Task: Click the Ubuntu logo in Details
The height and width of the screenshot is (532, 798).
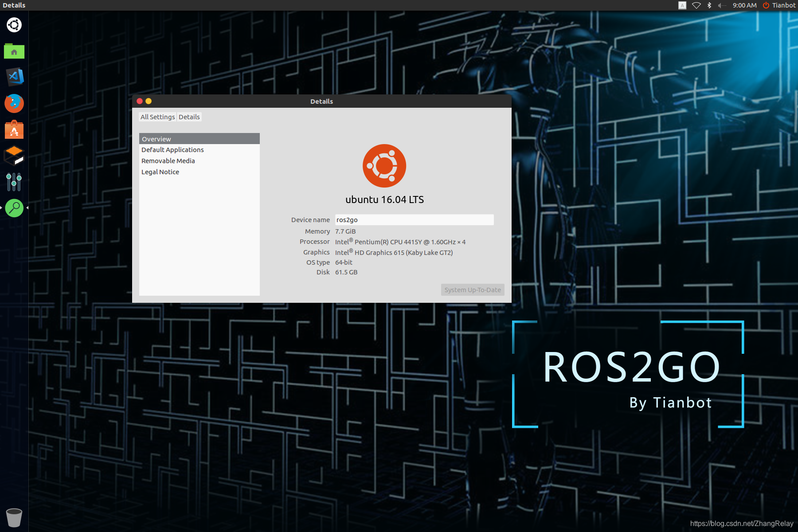Action: (384, 166)
